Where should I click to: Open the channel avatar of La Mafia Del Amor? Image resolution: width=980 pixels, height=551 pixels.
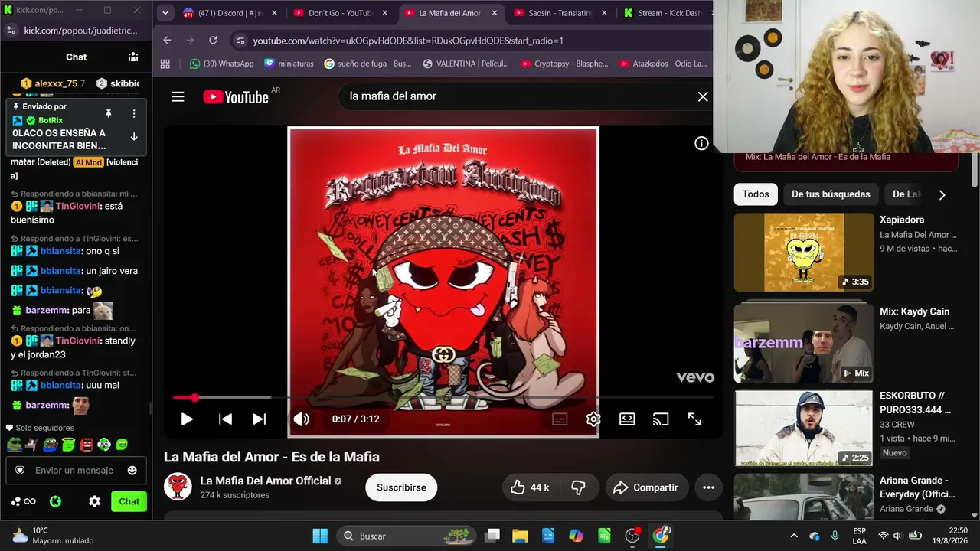(178, 487)
